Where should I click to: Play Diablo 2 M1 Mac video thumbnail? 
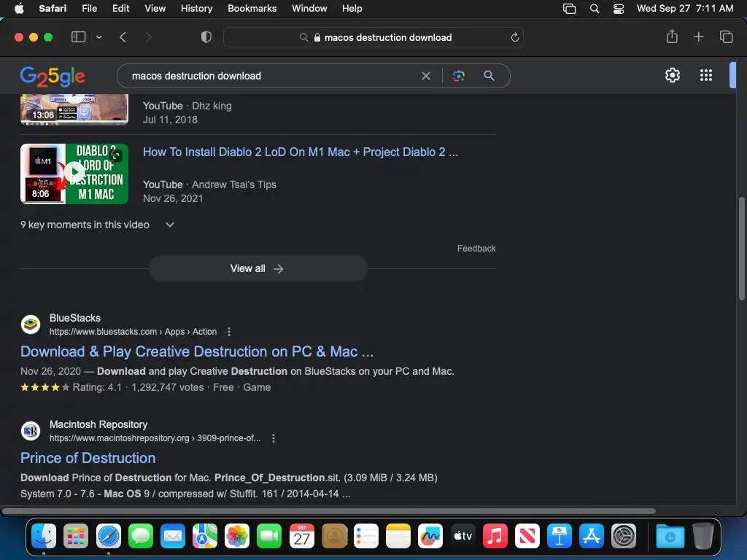tap(74, 174)
